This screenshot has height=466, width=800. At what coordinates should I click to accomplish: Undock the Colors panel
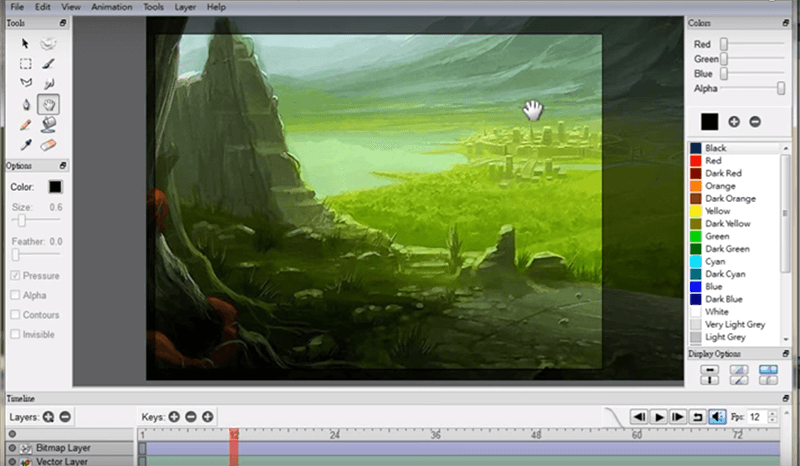tap(786, 23)
